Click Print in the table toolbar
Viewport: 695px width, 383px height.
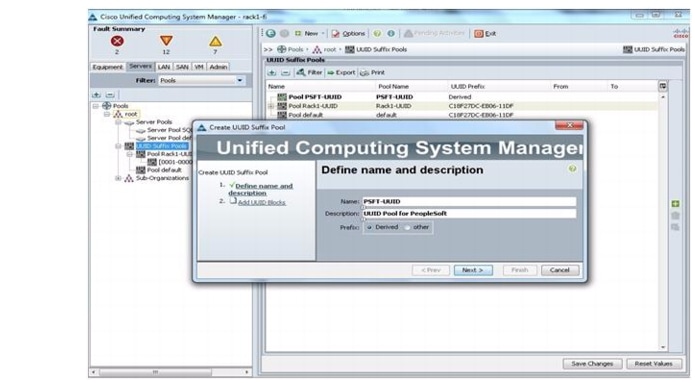tap(372, 72)
